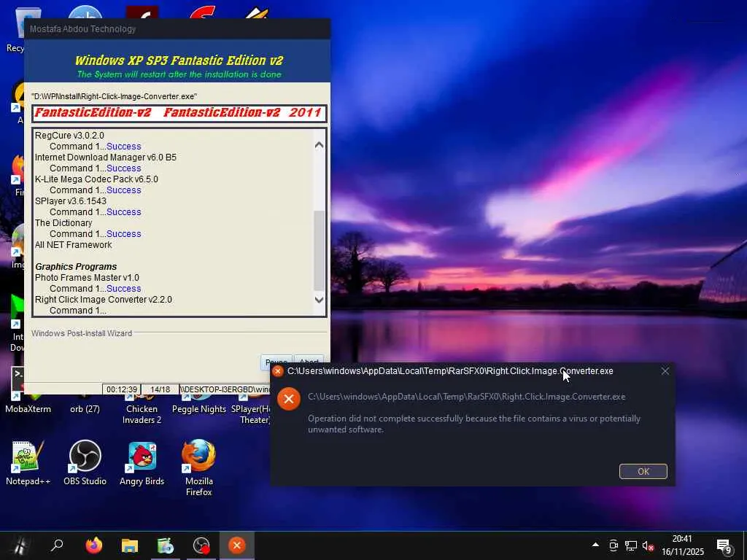The width and height of the screenshot is (747, 560).
Task: Select Internet Download Manager v6.0 B5 entry
Action: (x=106, y=157)
